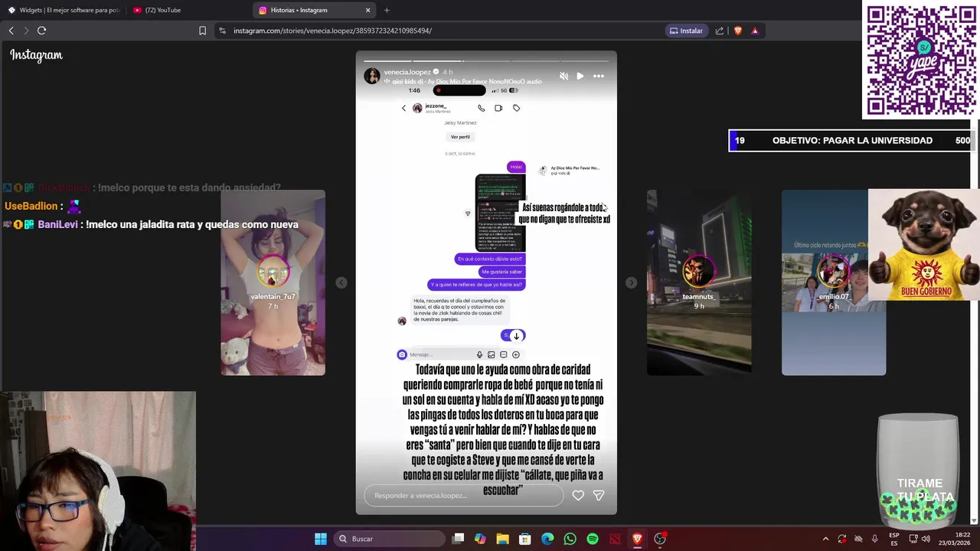
Task: Go back with the browser back arrow
Action: tap(11, 31)
